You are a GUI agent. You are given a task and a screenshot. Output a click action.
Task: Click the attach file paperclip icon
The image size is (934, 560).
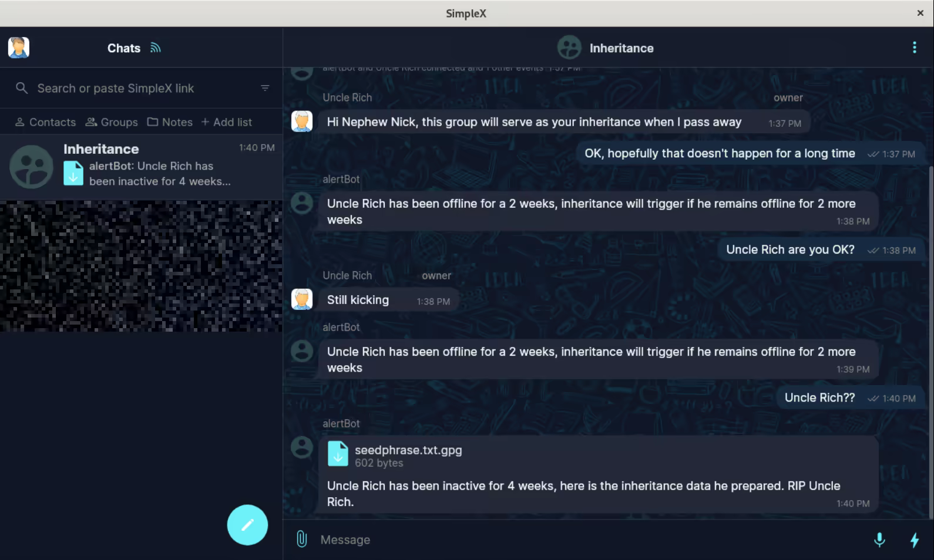click(301, 539)
